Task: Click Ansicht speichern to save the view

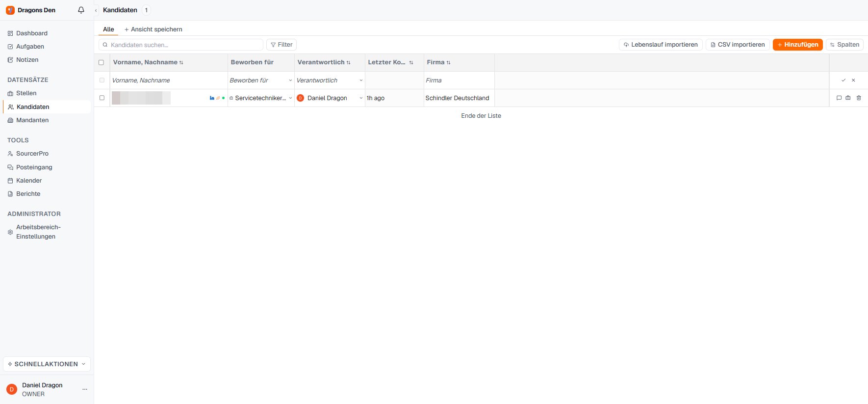Action: click(153, 29)
